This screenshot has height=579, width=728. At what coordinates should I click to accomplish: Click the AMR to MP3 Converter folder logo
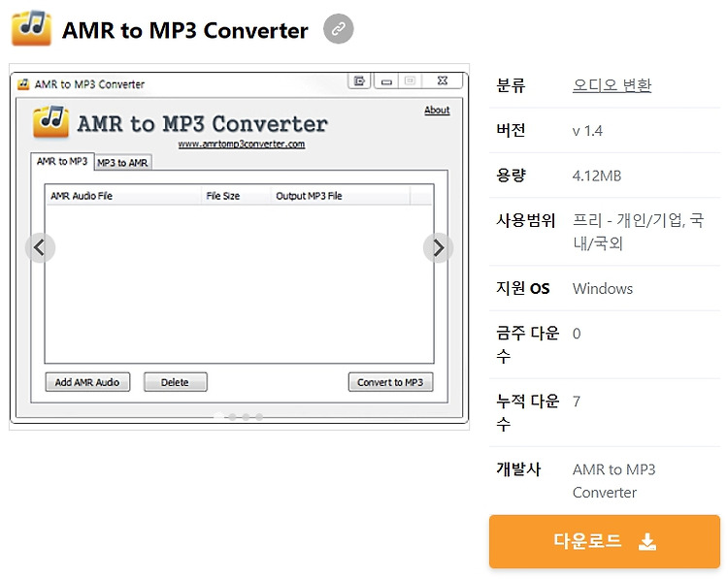point(31,28)
